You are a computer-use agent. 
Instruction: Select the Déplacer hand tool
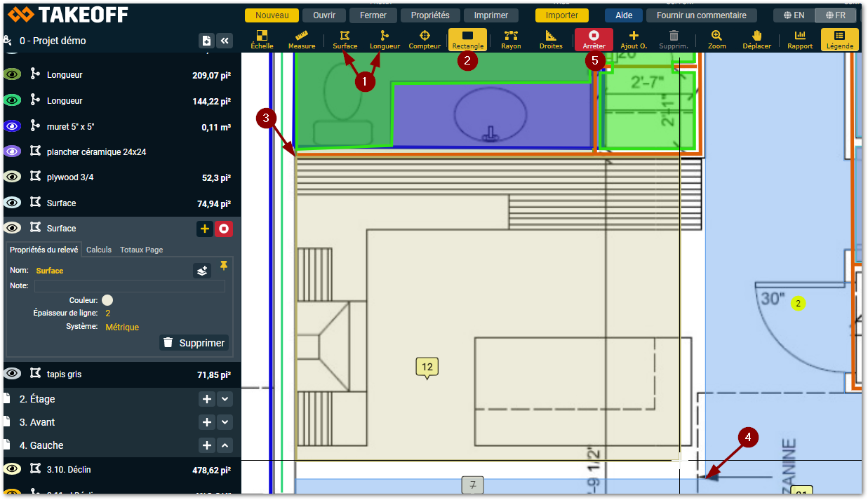756,39
